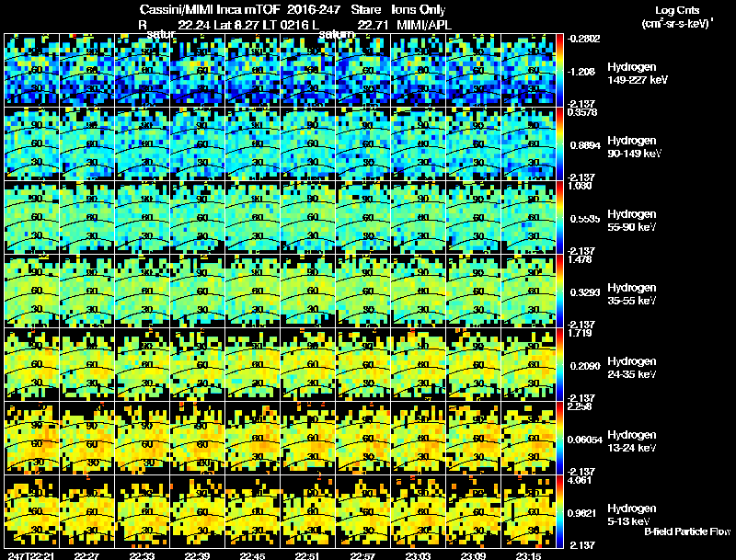Click the Hydrogen 24-35 keV row label
This screenshot has height=560, width=736.
632,368
